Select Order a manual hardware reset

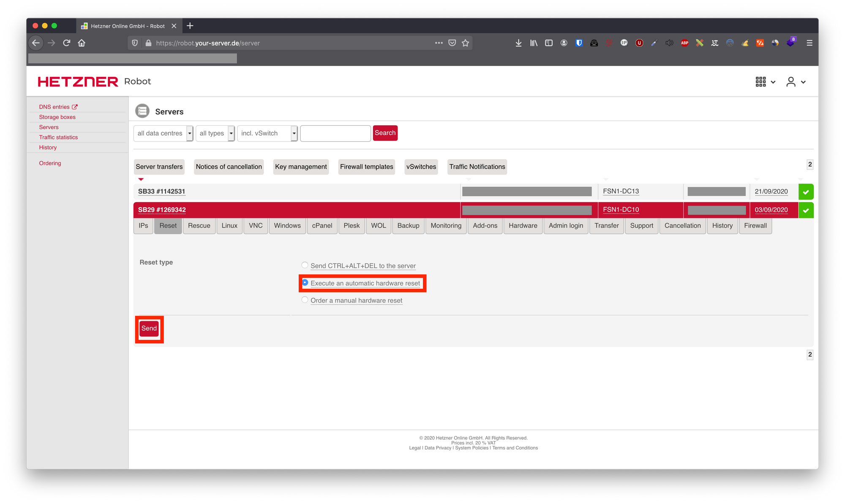click(x=305, y=300)
